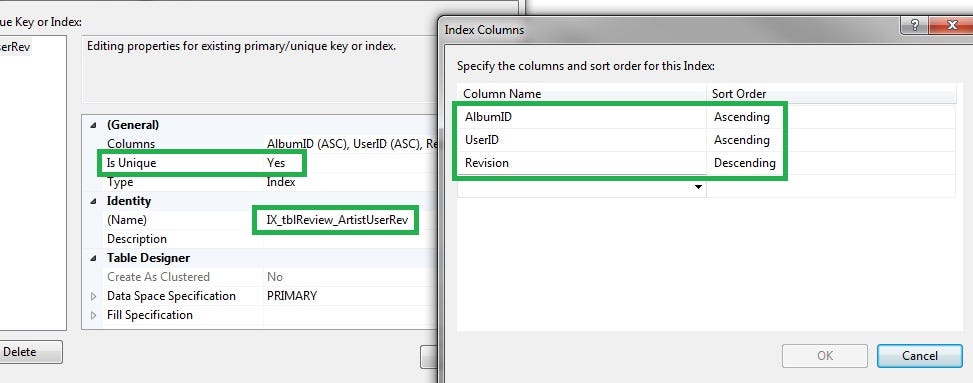The image size is (973, 383).
Task: Click Cancel in Index Columns dialog
Action: point(920,356)
